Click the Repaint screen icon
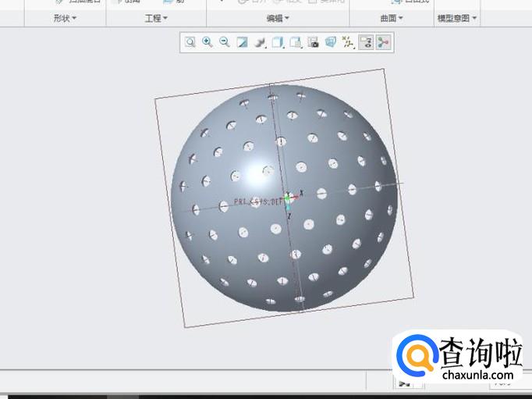The image size is (532, 399). coord(242,42)
